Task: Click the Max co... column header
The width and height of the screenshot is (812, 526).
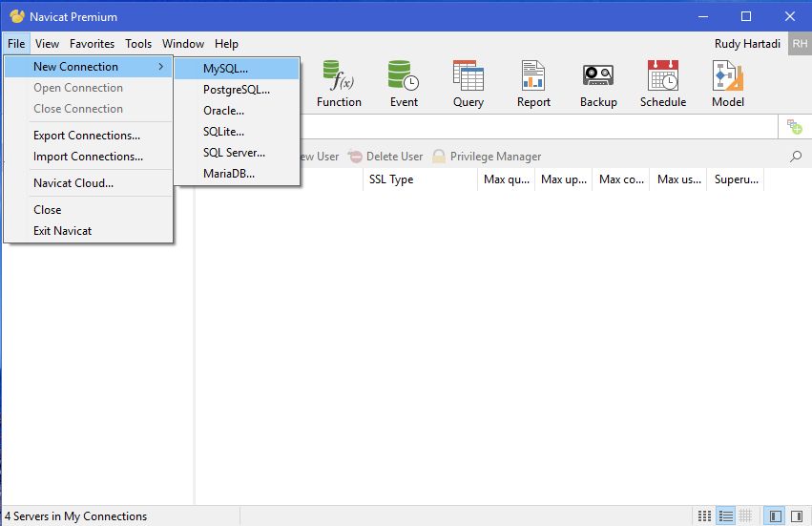Action: [621, 179]
